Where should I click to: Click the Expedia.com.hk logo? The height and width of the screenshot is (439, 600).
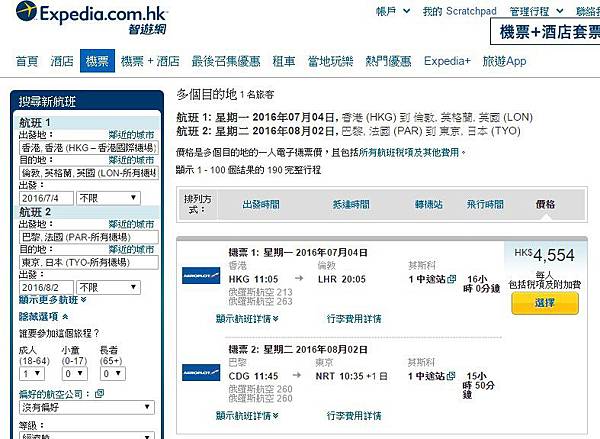click(x=91, y=18)
